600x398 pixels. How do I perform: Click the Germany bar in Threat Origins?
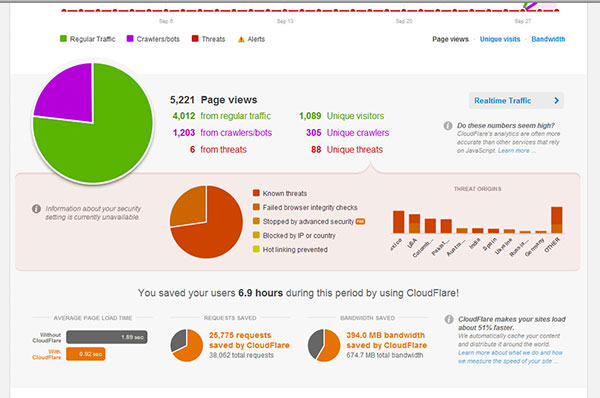[x=541, y=232]
